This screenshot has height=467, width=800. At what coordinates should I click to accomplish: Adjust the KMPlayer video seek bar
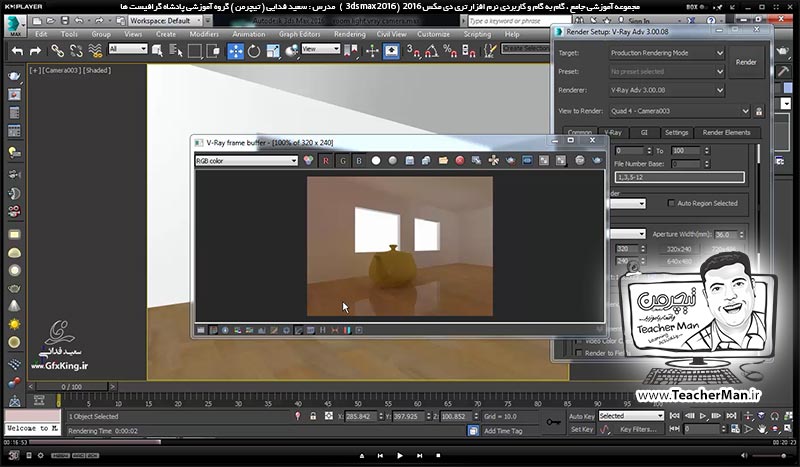399,442
